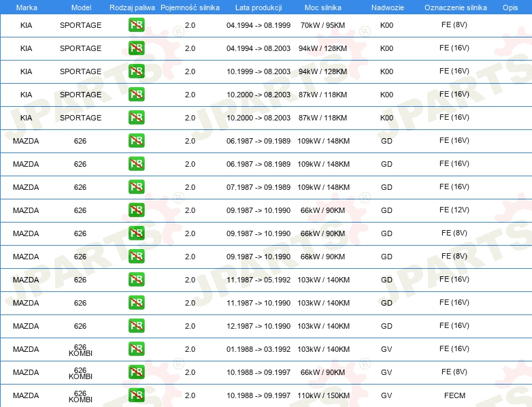Click fuel icon in the 06.1987 -> 09.1989 row
The image size is (532, 407).
coord(136,140)
